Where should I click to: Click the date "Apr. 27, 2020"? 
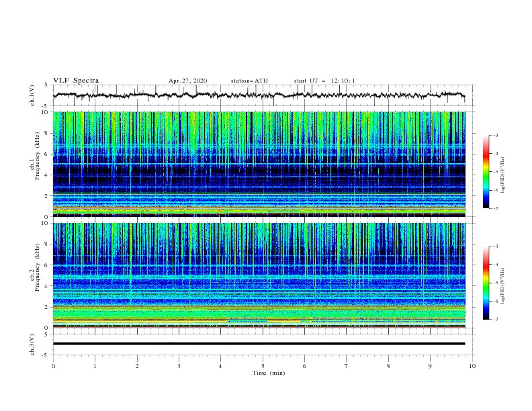point(187,81)
